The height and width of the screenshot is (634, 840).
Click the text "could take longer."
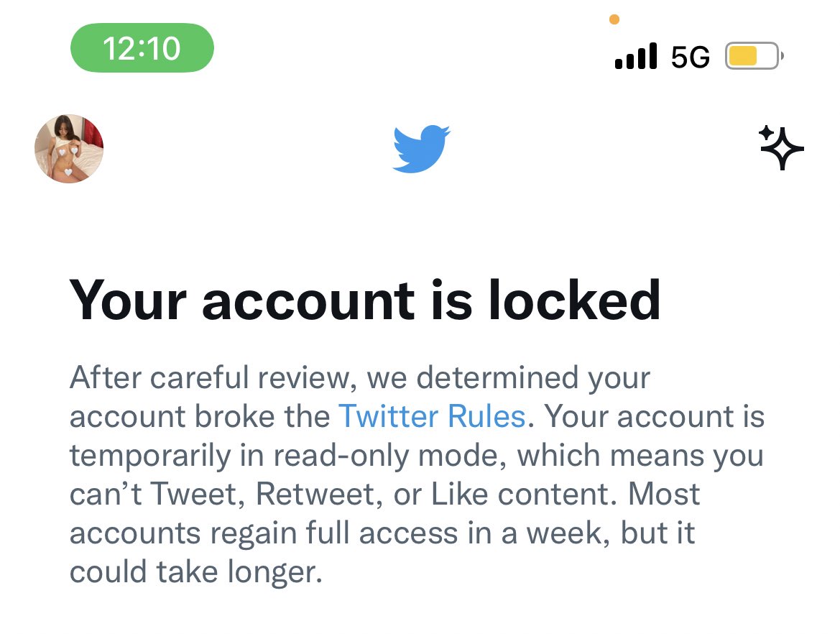coord(195,573)
